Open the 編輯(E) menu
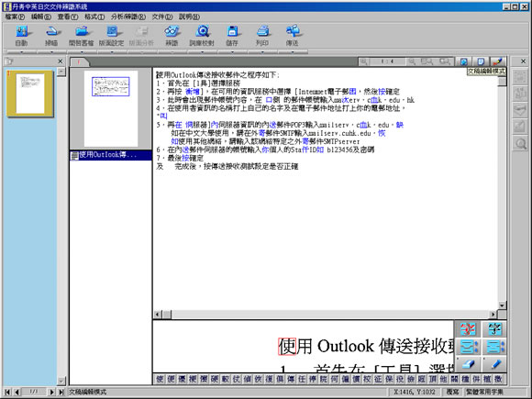 click(x=41, y=17)
